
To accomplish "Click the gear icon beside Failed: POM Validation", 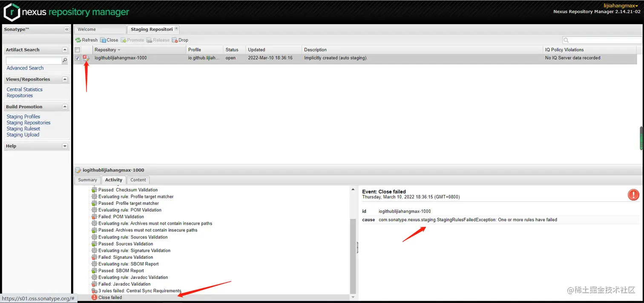I will 95,217.
